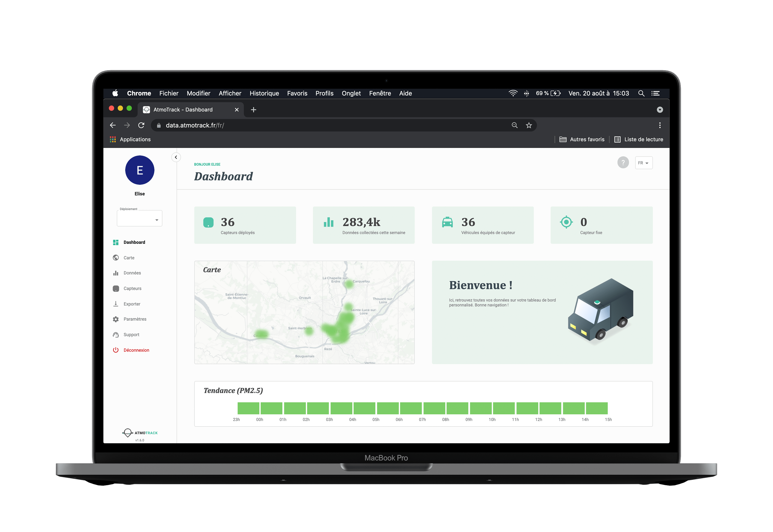The height and width of the screenshot is (532, 773).
Task: Open the Chrome menu in menu bar
Action: (139, 93)
